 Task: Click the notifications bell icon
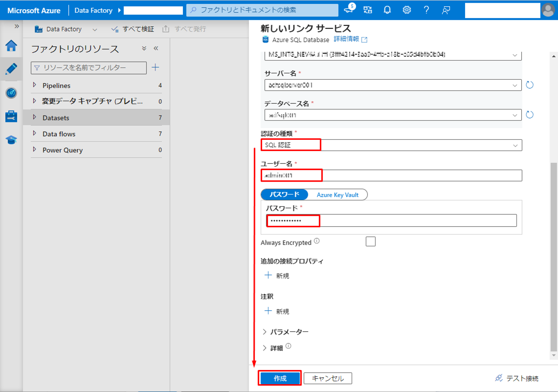tap(387, 10)
